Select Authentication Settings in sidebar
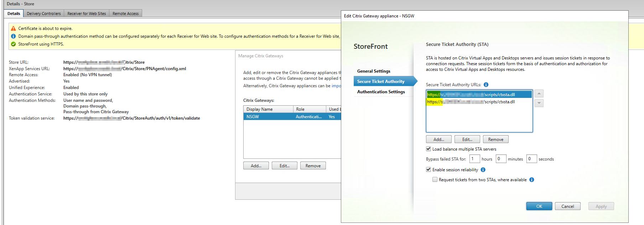The width and height of the screenshot is (644, 225). [x=381, y=92]
